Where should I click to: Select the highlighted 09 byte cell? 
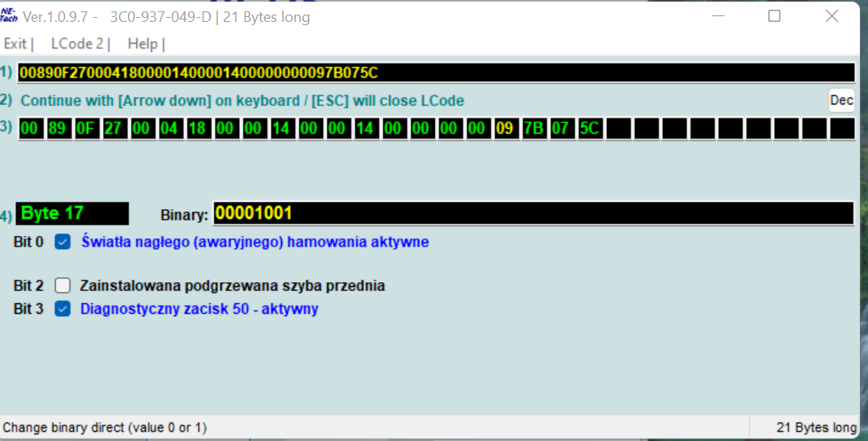coord(507,129)
